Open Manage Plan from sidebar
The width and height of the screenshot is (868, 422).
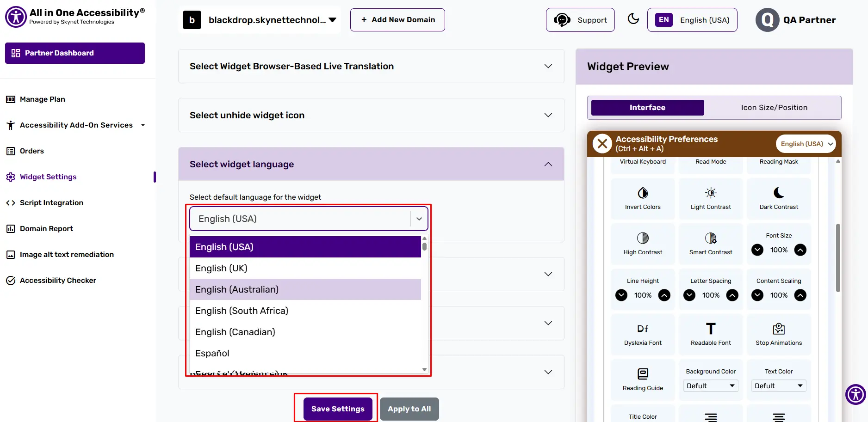[43, 99]
